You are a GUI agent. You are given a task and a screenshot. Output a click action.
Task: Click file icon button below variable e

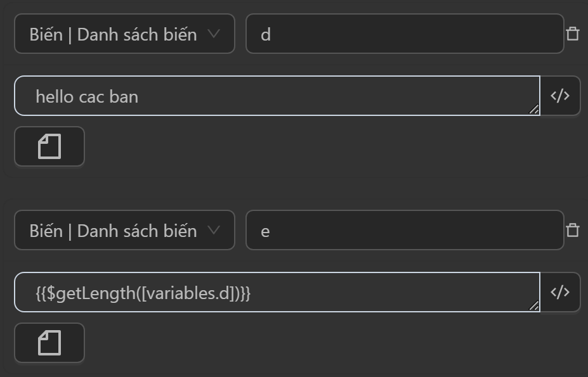click(x=49, y=343)
